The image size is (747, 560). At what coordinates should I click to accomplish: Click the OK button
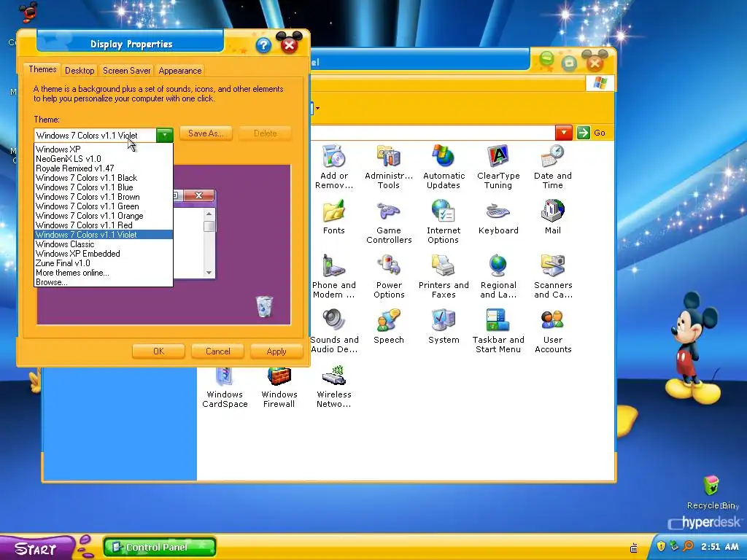[158, 351]
